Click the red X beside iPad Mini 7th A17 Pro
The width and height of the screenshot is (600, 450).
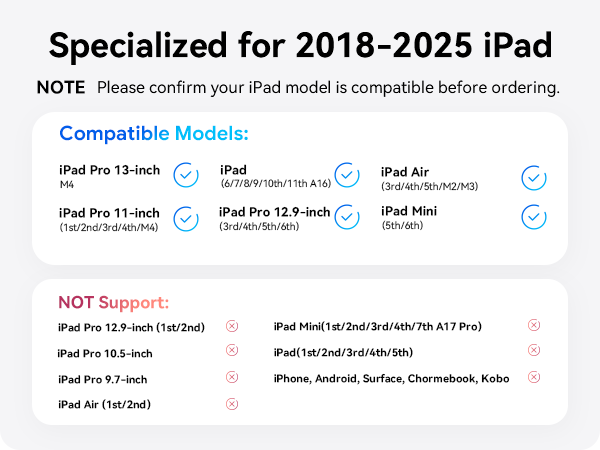tap(534, 325)
